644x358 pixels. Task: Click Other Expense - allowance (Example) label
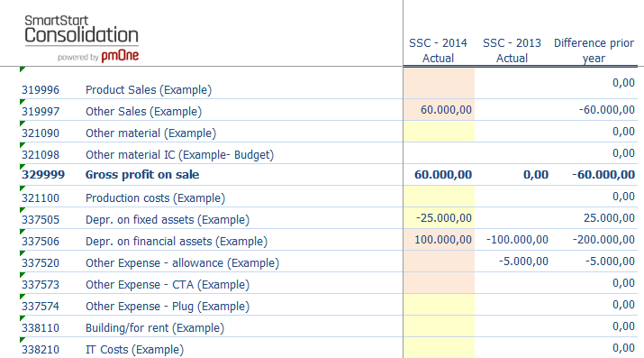[182, 263]
